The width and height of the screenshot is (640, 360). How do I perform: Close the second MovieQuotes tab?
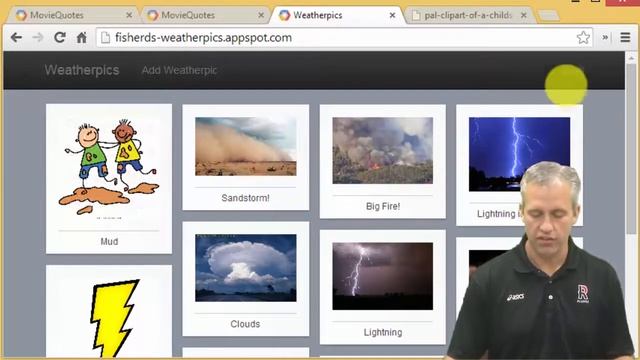[261, 15]
